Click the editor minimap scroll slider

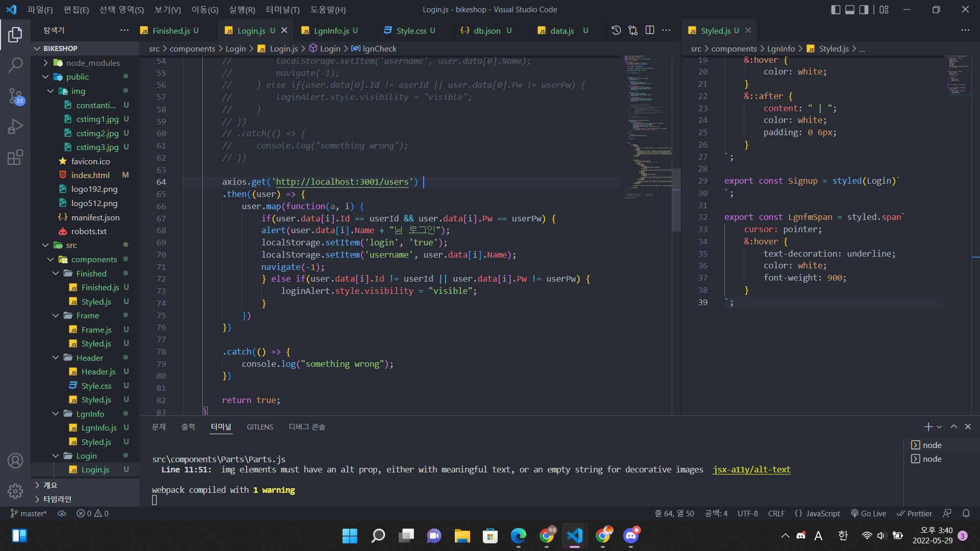676,200
